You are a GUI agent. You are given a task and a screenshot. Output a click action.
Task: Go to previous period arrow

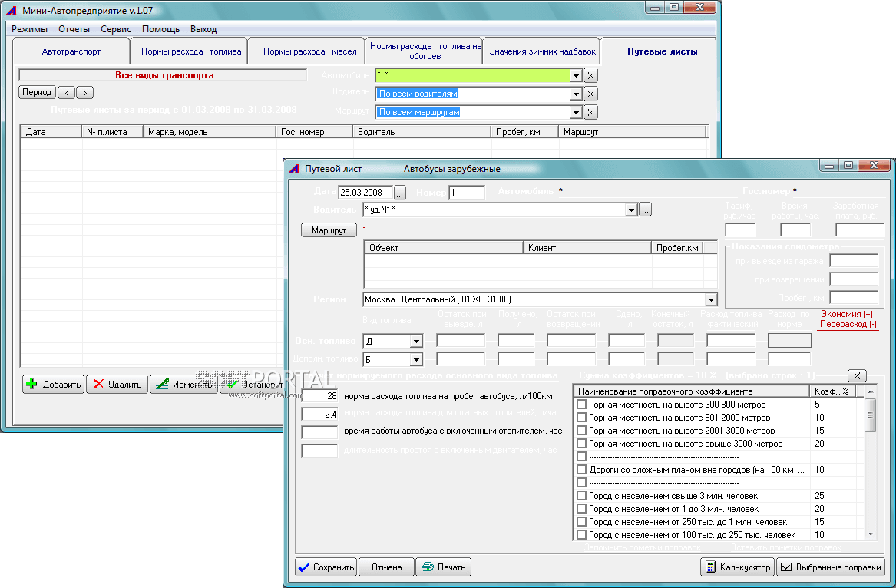[x=66, y=93]
